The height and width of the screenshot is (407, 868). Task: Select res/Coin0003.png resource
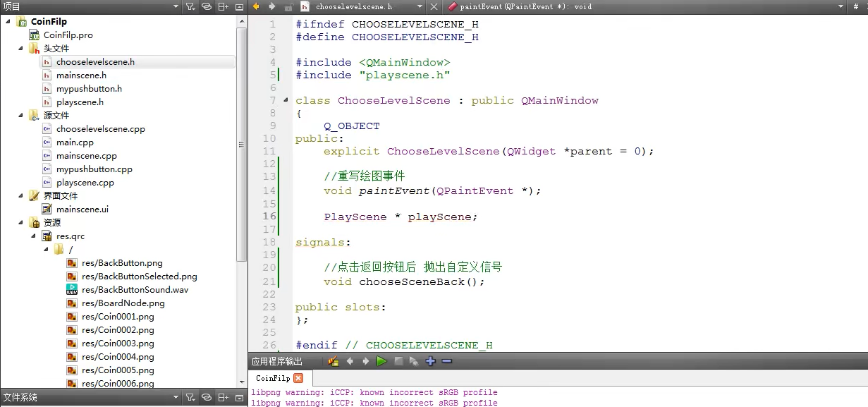(x=118, y=344)
